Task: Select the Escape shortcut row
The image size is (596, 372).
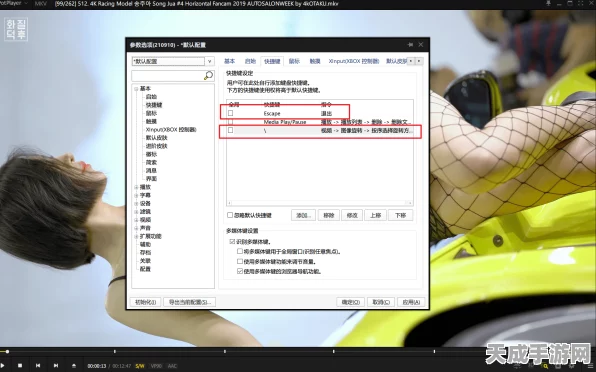Action: point(320,113)
